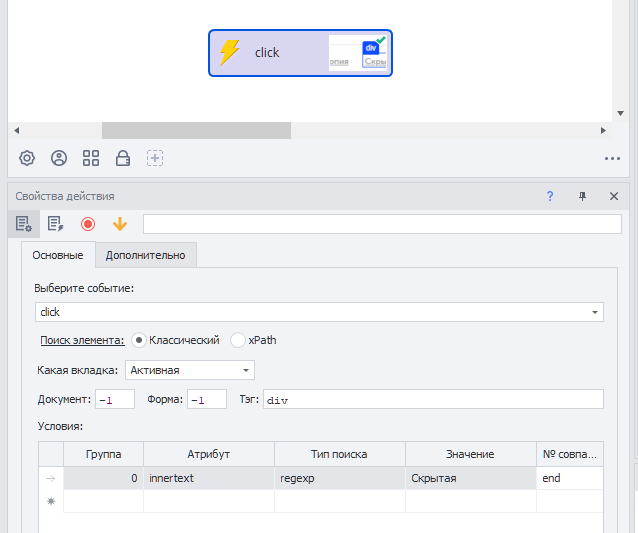This screenshot has height=533, width=638.
Task: Select the group cell with 0
Action: [x=103, y=478]
